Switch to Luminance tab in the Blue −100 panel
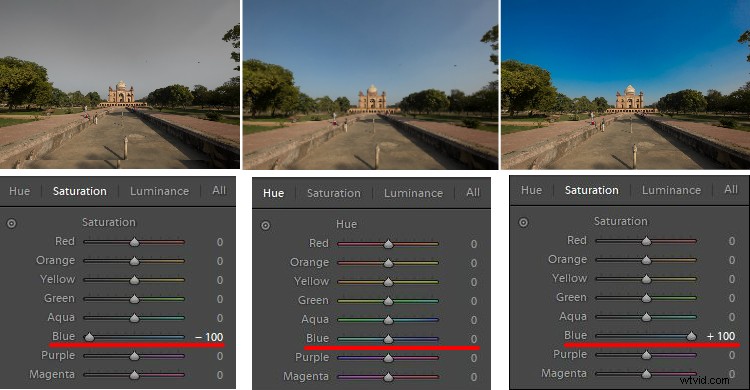The image size is (750, 390). [159, 191]
